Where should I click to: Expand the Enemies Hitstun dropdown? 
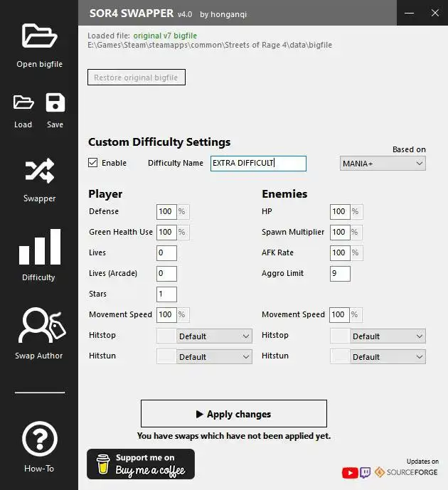click(388, 357)
